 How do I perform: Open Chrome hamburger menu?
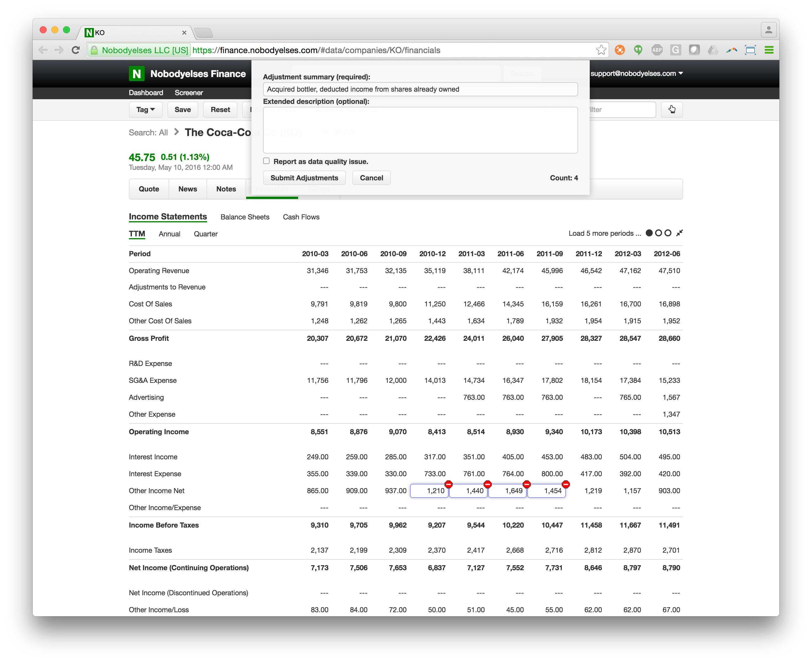769,50
